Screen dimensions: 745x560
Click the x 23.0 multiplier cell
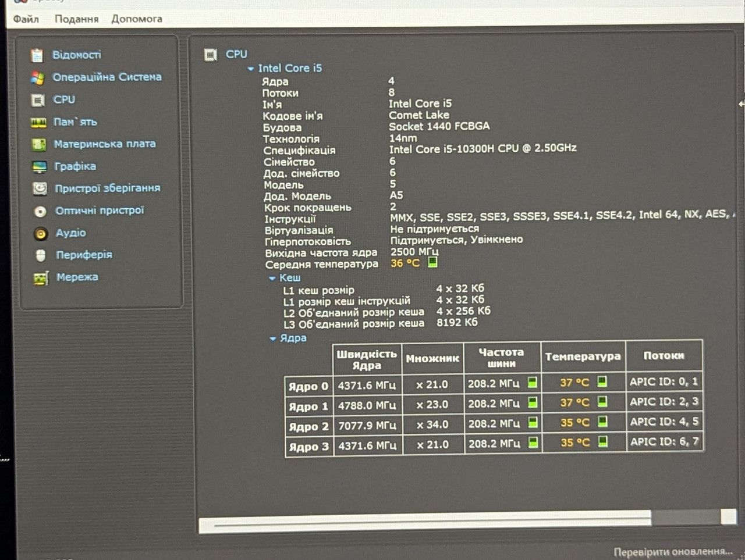[432, 405]
